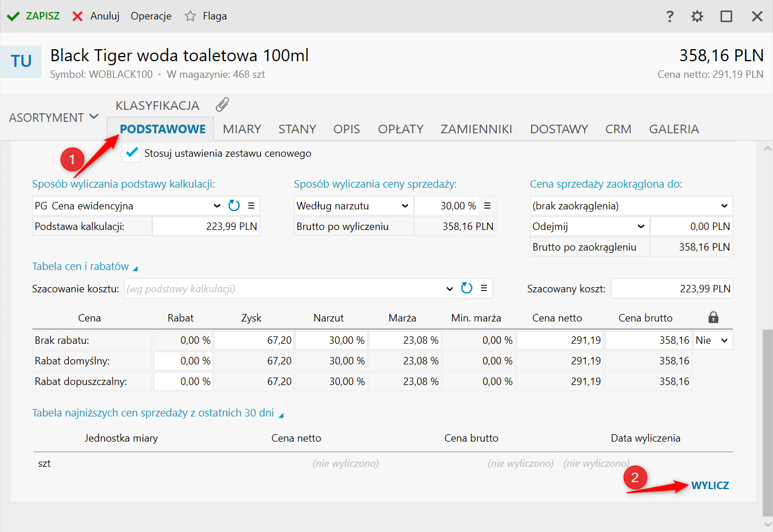
Task: Switch to the ZAMIENNIKI tab
Action: coord(477,129)
